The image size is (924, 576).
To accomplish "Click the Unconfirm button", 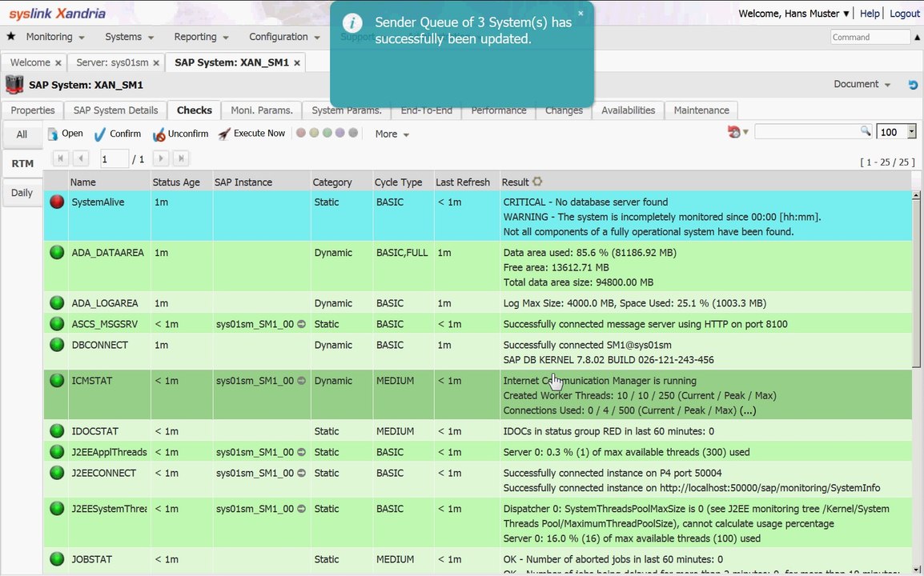I will (180, 134).
